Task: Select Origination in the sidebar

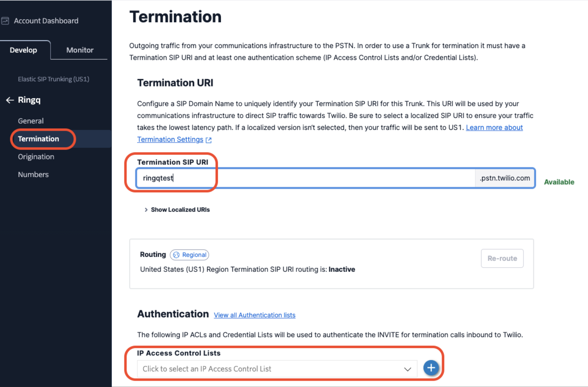Action: pyautogui.click(x=36, y=156)
